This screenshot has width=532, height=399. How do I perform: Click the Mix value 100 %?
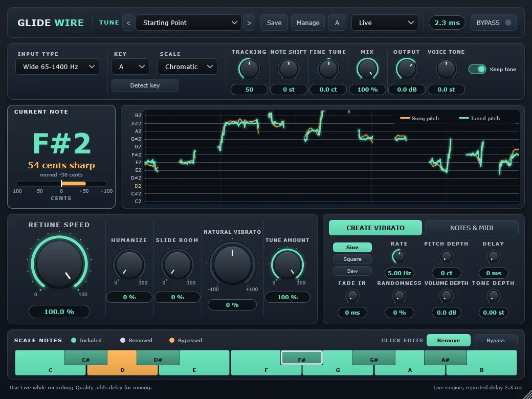tap(367, 90)
